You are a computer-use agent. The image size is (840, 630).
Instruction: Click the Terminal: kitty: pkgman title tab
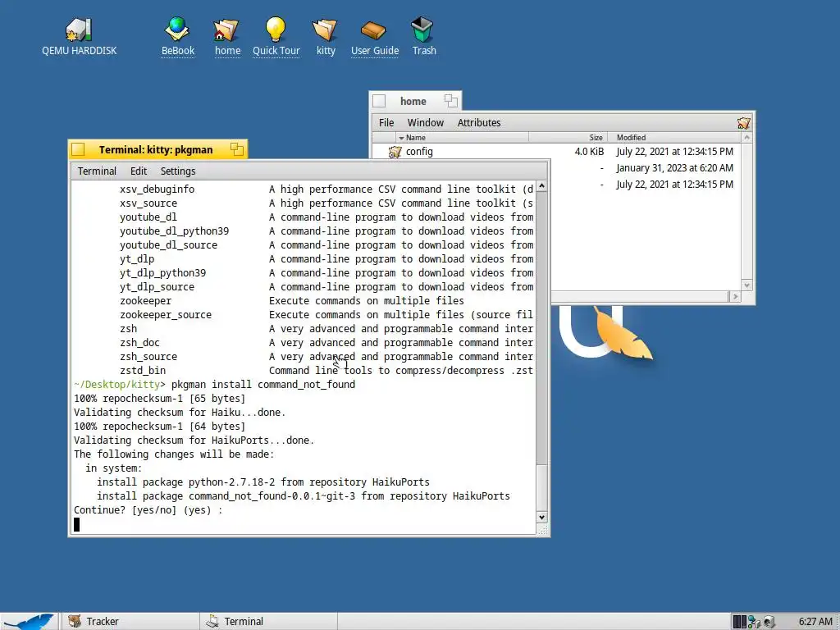[157, 149]
